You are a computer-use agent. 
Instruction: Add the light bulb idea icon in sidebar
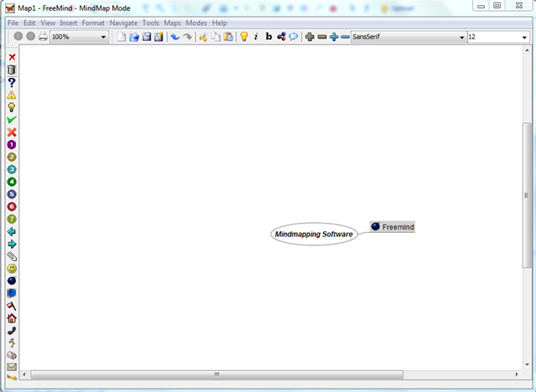click(12, 107)
